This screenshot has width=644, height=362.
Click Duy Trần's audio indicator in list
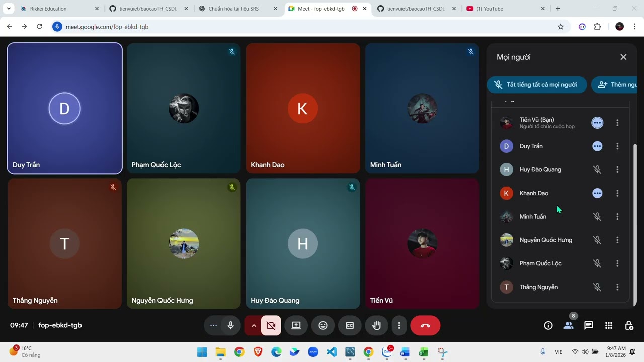[597, 146]
